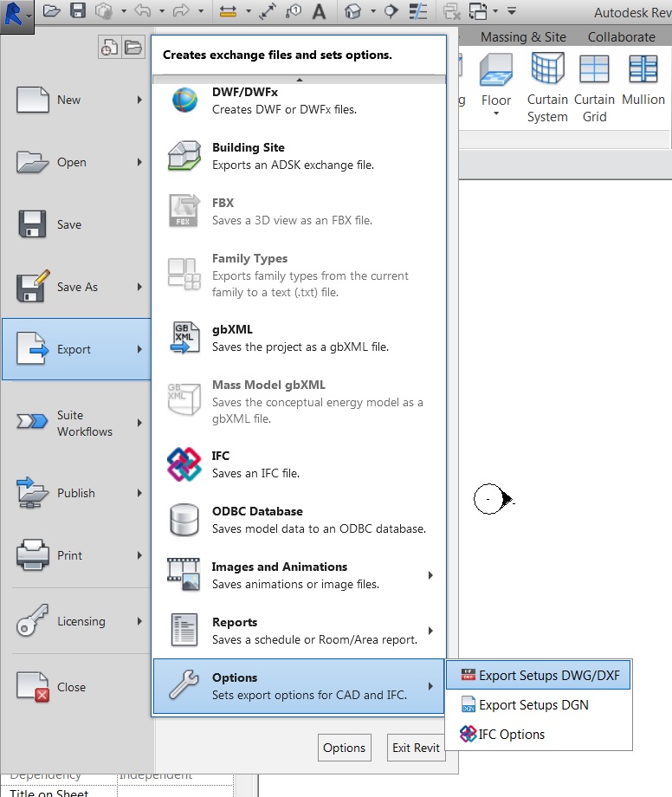Open the Floor tool dropdown arrow
This screenshot has height=797, width=672.
[496, 113]
